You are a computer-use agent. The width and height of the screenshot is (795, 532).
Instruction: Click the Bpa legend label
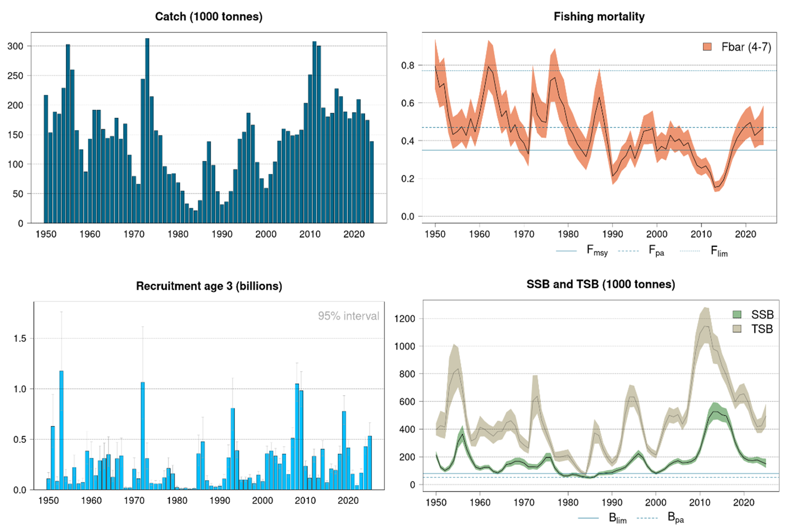click(x=675, y=517)
